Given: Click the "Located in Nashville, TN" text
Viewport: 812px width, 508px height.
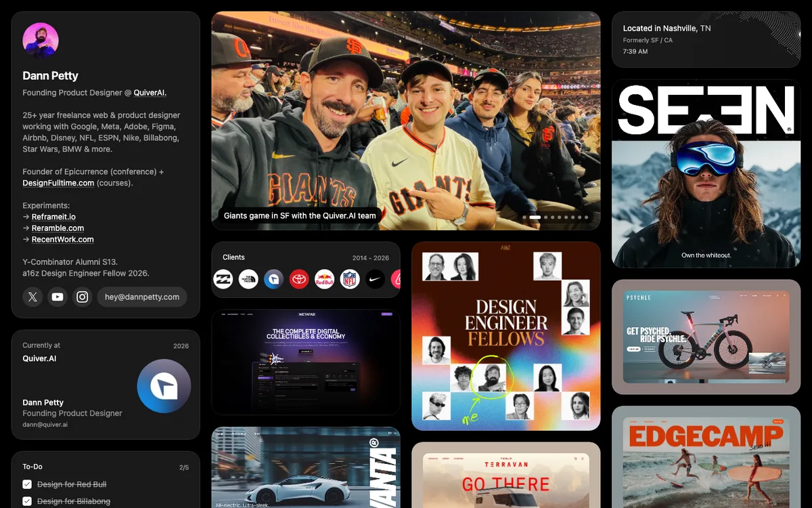Looking at the screenshot, I should pos(667,28).
